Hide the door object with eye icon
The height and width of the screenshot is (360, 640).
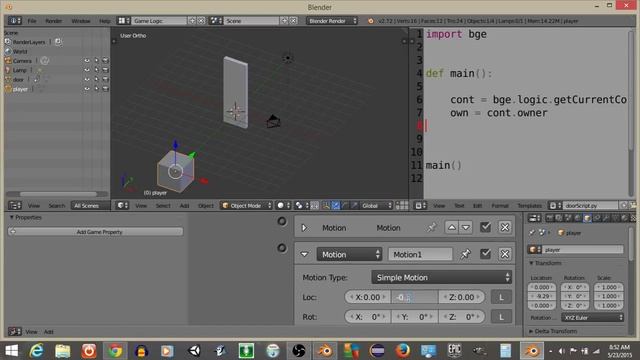tap(87, 79)
